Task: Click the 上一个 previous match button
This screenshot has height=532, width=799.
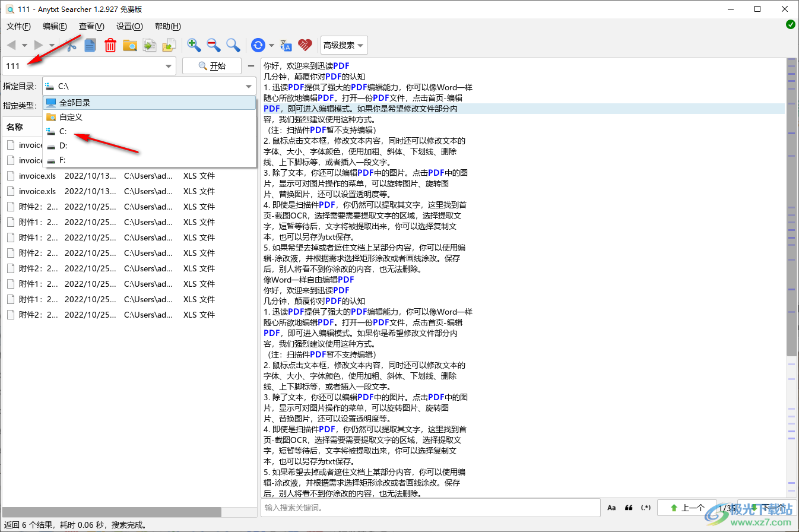Action: 686,508
